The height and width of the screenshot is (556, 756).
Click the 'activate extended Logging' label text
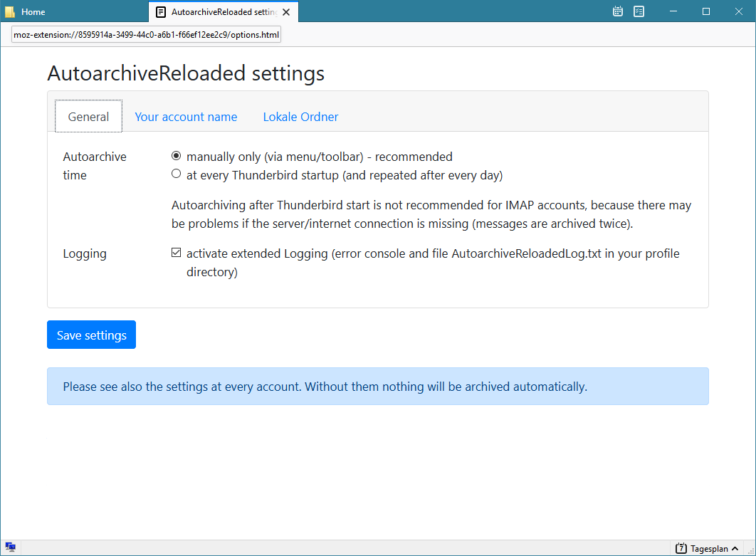433,263
